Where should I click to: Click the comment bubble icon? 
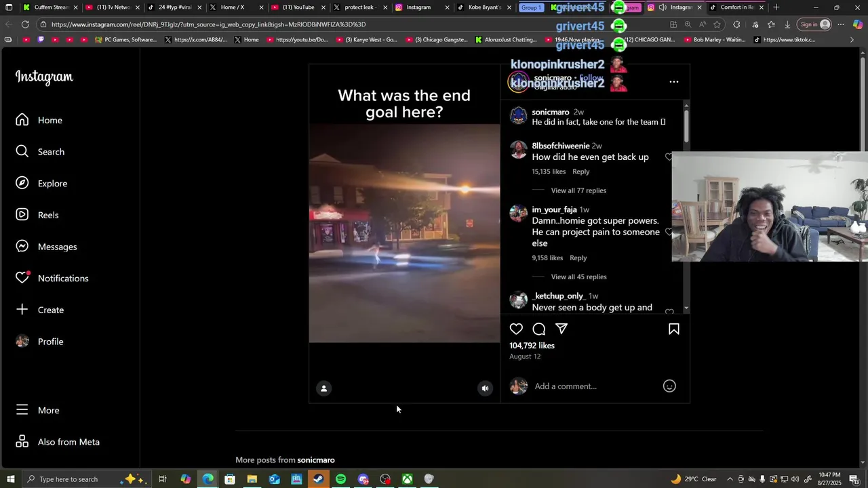tap(539, 329)
